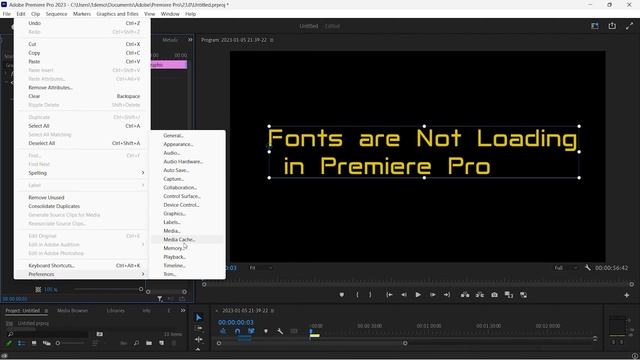Toggle insert sequences as nests button
This screenshot has width=640, height=360.
[223, 331]
